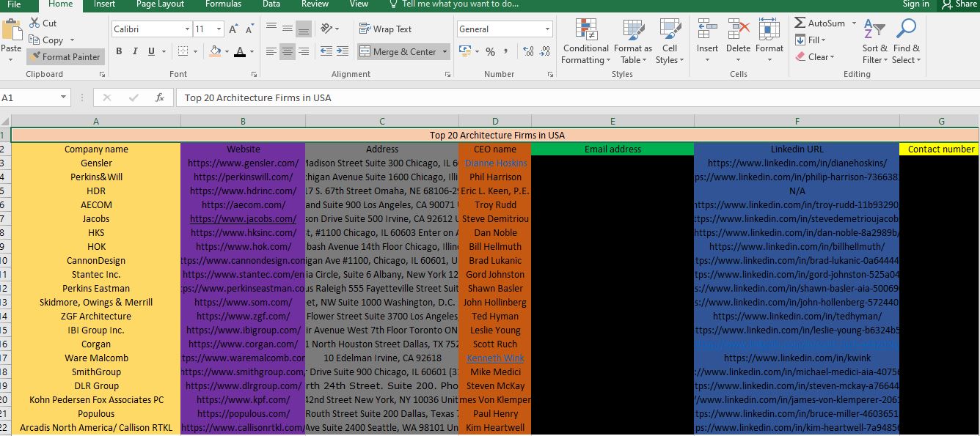Apply the red font color
980x436 pixels.
coord(239,51)
